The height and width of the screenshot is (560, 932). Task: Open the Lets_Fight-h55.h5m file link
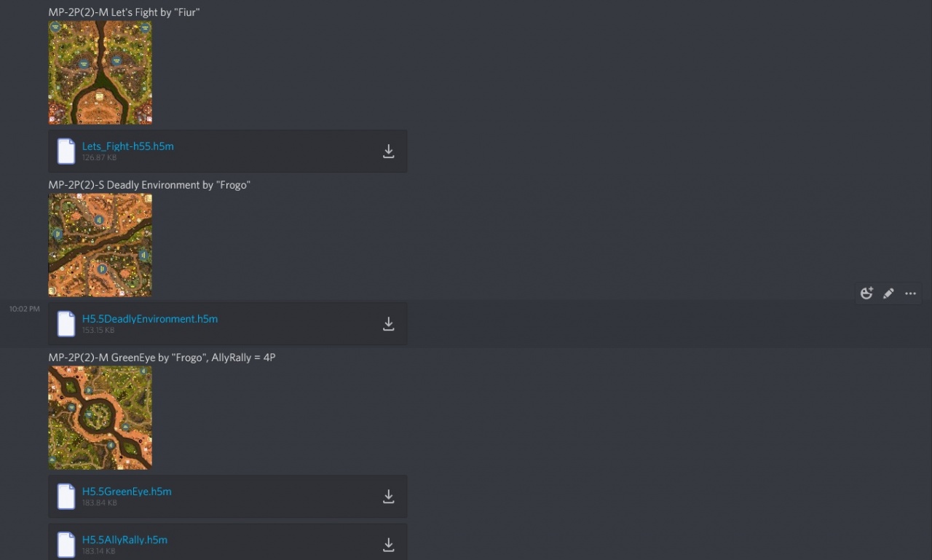tap(127, 146)
